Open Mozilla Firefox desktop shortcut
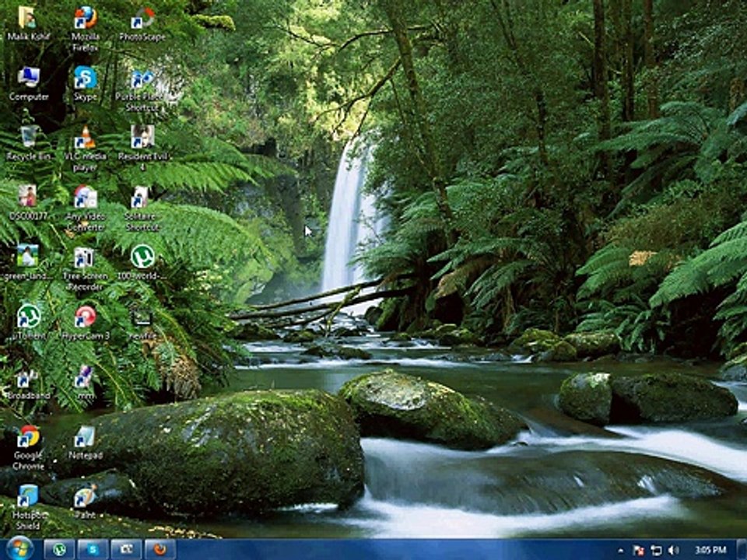Screen dimensions: 747x560 (x=85, y=19)
